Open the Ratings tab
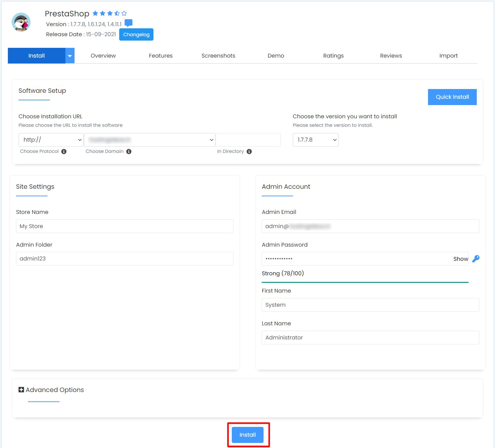This screenshot has width=495, height=448. coord(333,56)
